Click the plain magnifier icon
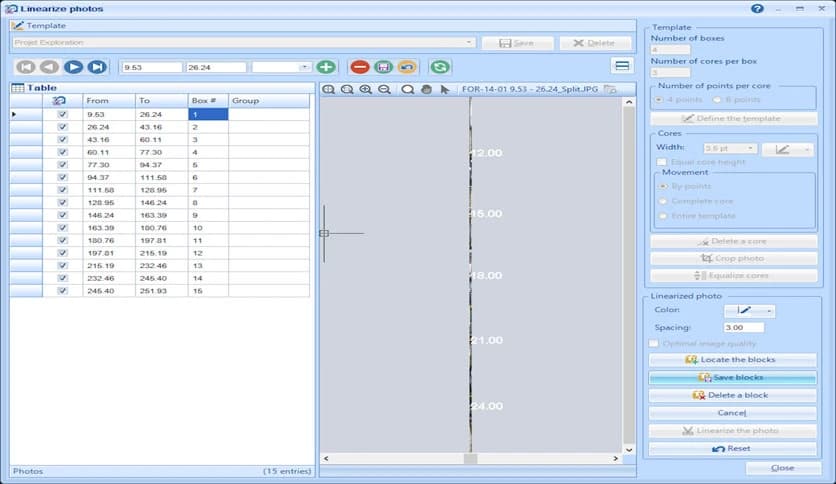This screenshot has height=484, width=836. coord(408,89)
